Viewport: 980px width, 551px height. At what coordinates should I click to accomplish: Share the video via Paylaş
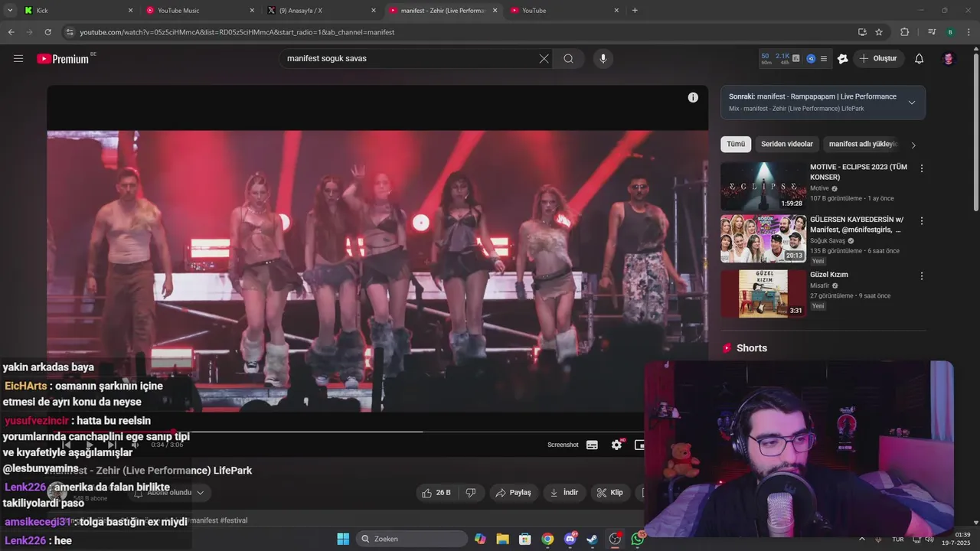pos(513,493)
